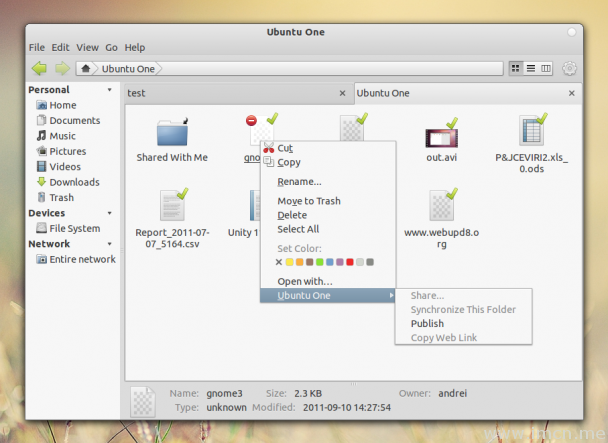Switch to list view
The image size is (608, 443).
pyautogui.click(x=531, y=69)
